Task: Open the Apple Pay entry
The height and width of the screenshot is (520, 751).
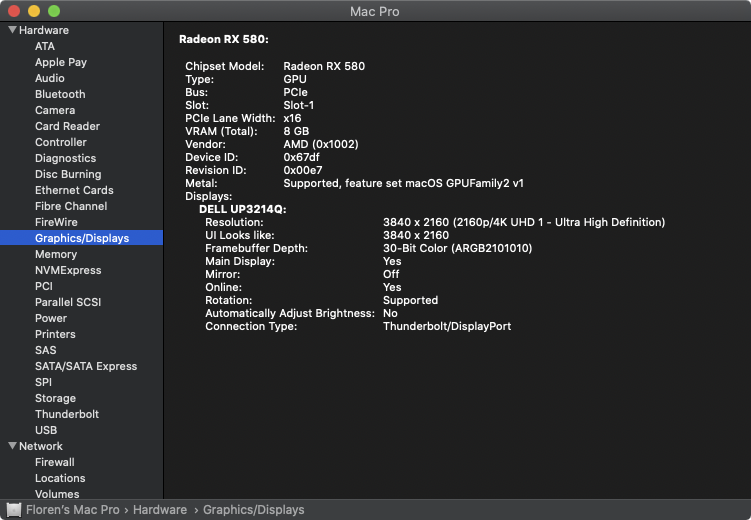Action: click(61, 62)
